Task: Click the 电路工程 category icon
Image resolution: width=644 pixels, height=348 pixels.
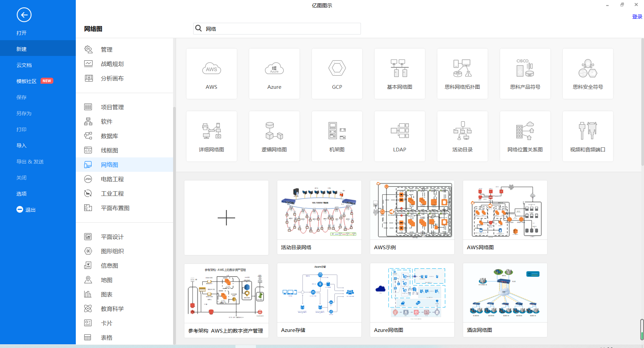Action: (x=88, y=179)
